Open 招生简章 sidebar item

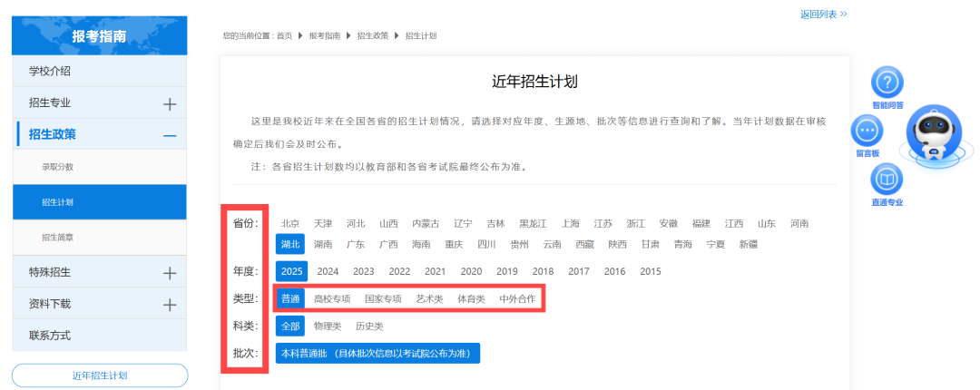point(57,238)
